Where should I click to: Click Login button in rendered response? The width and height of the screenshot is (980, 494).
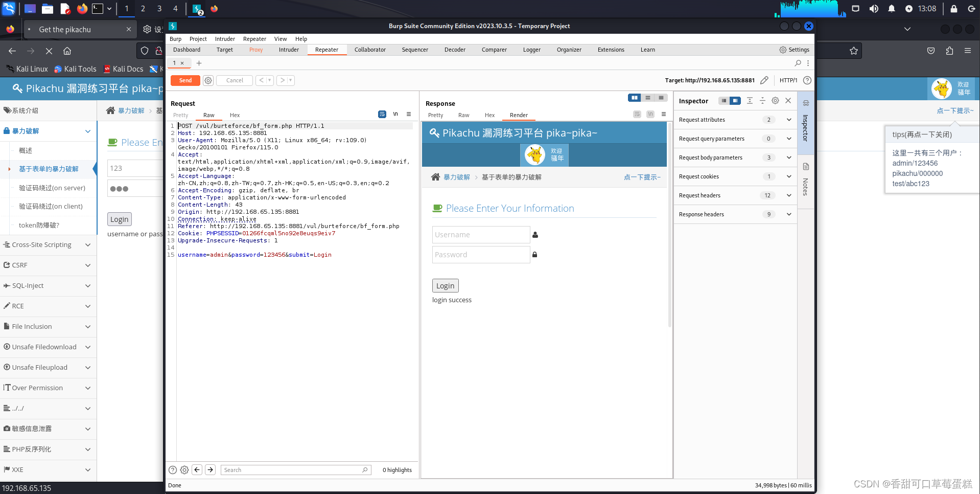pos(445,286)
